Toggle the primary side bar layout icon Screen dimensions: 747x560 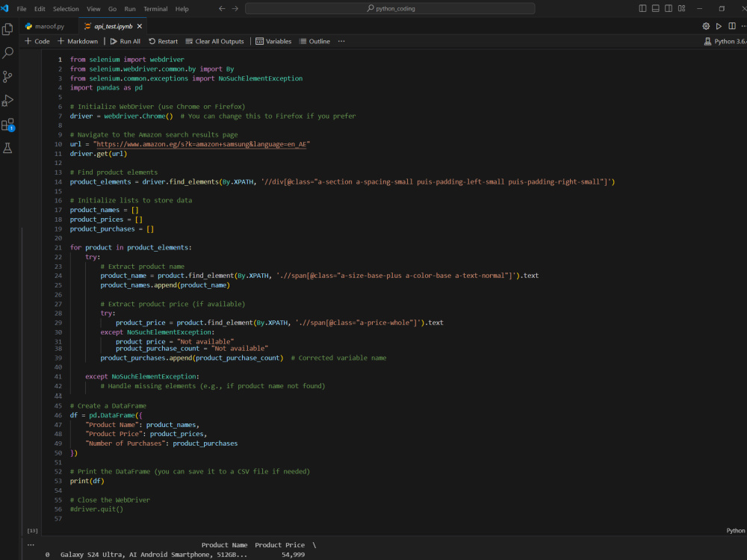click(642, 8)
